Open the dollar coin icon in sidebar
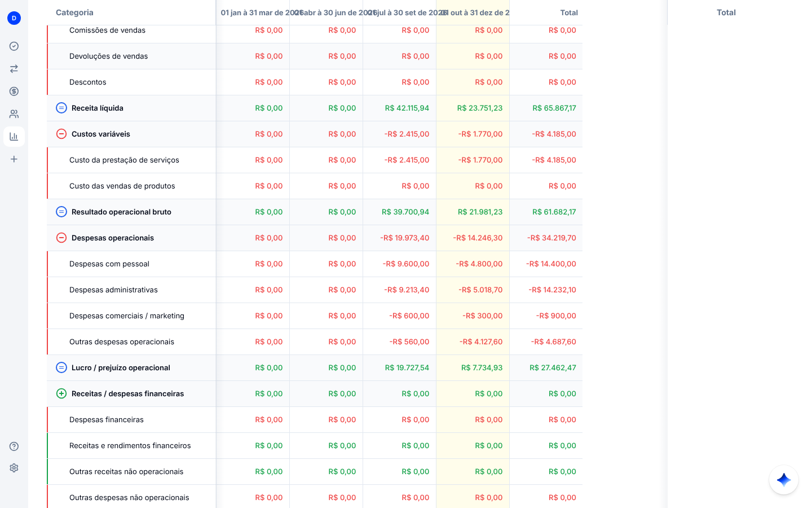This screenshot has height=508, width=812. [x=14, y=91]
